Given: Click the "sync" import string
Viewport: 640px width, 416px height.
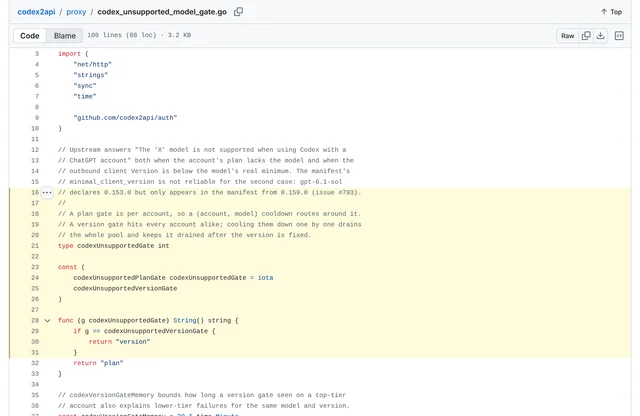Looking at the screenshot, I should click(x=85, y=85).
